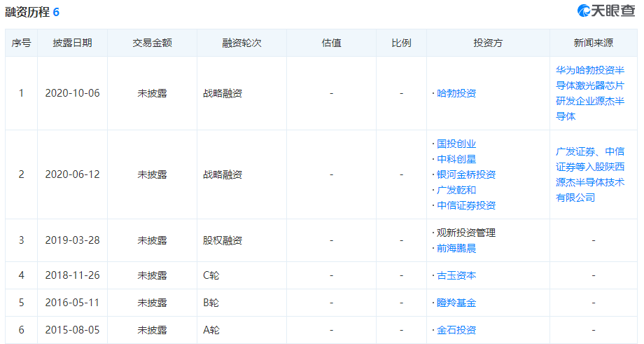Click the 投资方 column header
The width and height of the screenshot is (644, 344).
(488, 43)
